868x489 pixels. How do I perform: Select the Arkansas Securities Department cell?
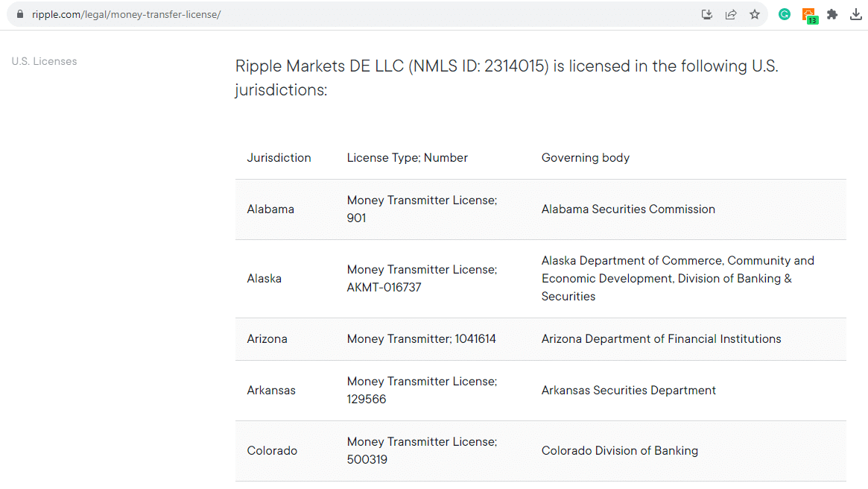pyautogui.click(x=628, y=390)
